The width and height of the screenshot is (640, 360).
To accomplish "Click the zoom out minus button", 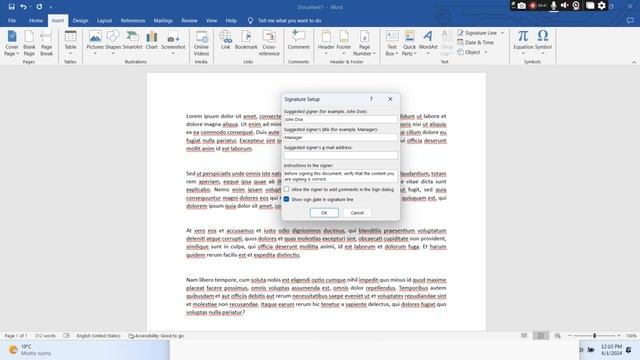I will point(570,336).
